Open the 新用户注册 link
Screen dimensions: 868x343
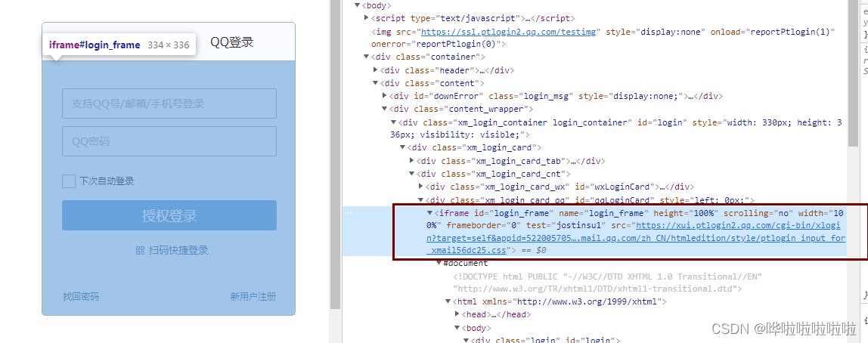[253, 296]
